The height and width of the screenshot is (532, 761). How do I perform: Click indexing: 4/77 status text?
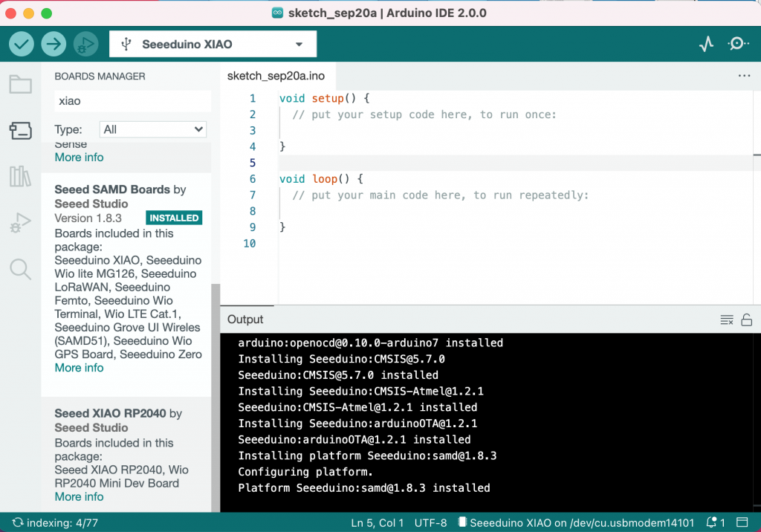(x=62, y=523)
